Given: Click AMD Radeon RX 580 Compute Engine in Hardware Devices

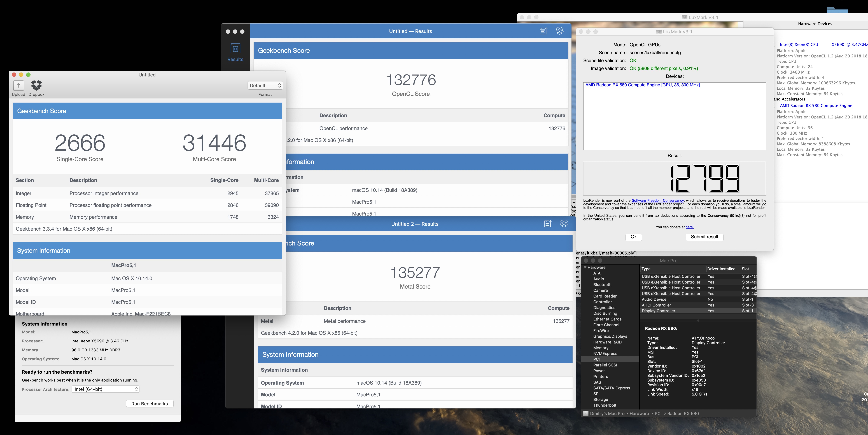Looking at the screenshot, I should coord(816,106).
